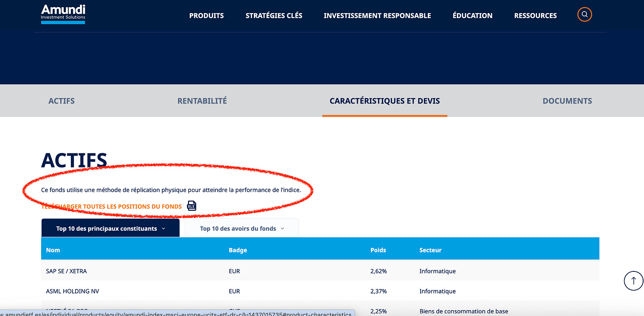
Task: Select the CARACTÉRISTIQUES ET DEVIS tab
Action: pyautogui.click(x=385, y=101)
